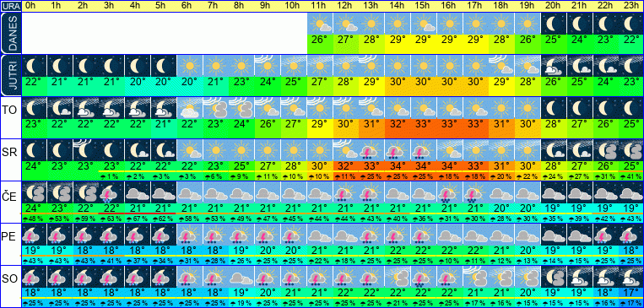Click the PE 6h daytime thunderstorm icon
This screenshot has width=644, height=308.
[x=190, y=235]
